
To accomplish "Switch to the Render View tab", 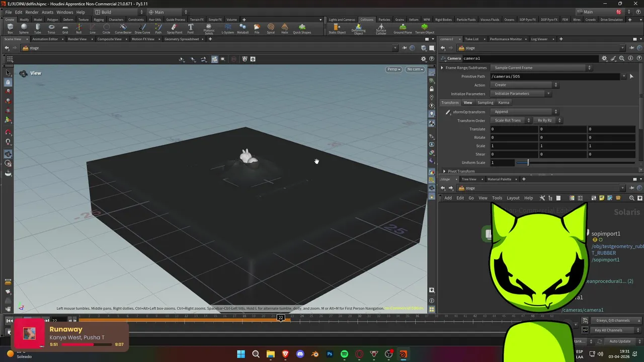I will click(x=77, y=39).
